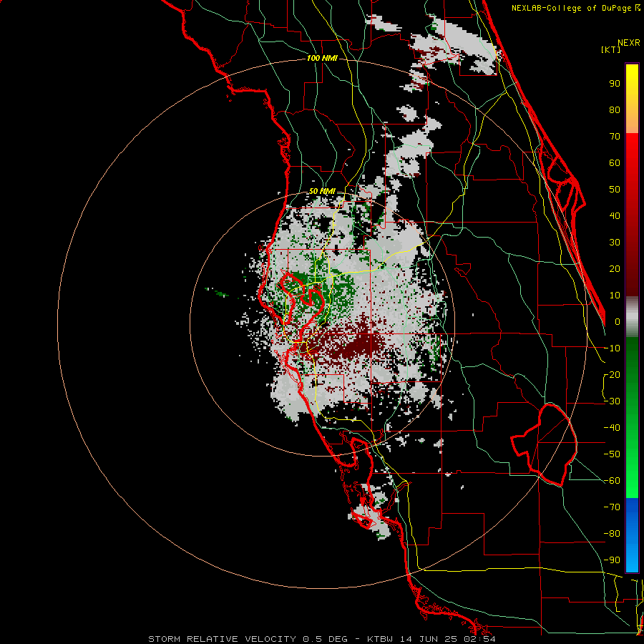The width and height of the screenshot is (644, 644).
Task: Click the "-50" scale label
Action: (x=612, y=454)
